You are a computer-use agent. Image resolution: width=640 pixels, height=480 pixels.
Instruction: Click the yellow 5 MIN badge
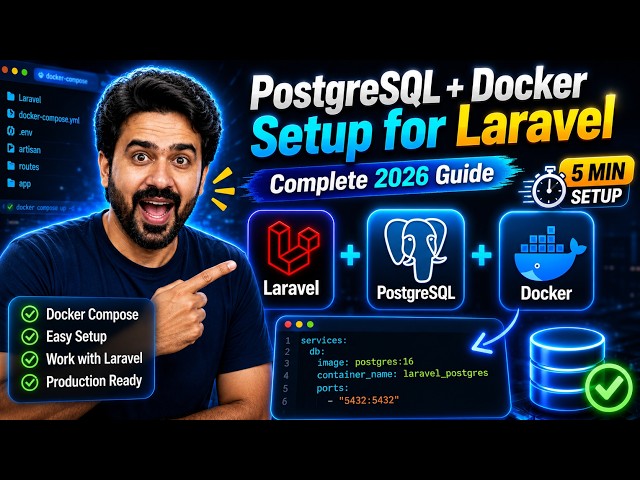(x=597, y=171)
